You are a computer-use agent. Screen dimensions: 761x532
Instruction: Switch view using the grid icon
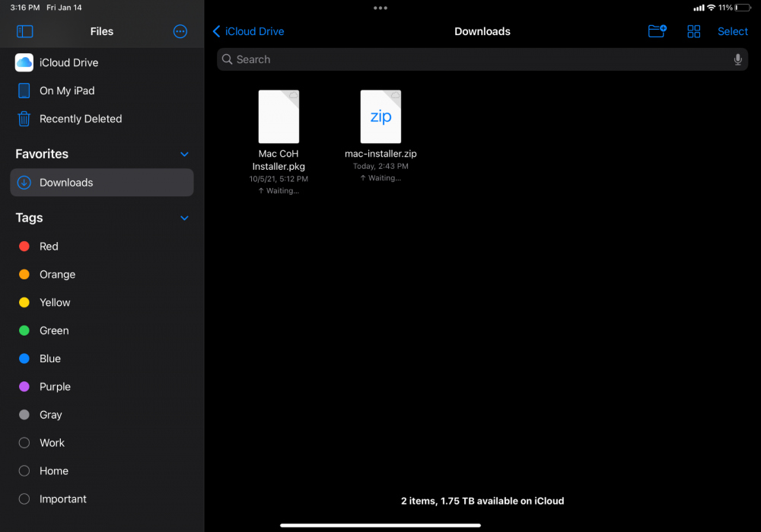click(x=693, y=31)
